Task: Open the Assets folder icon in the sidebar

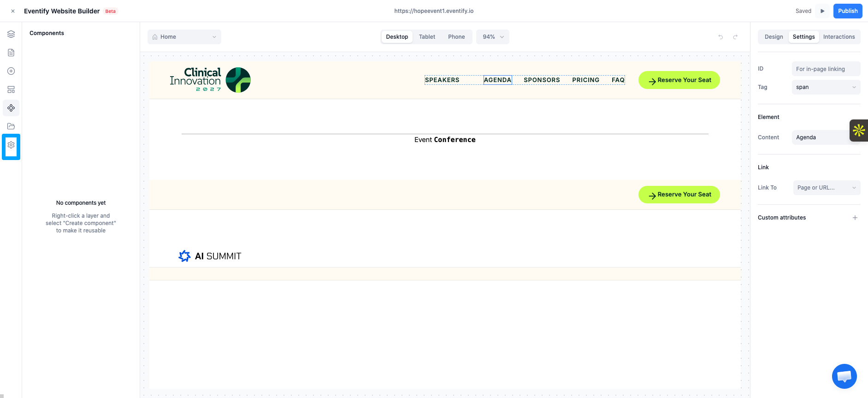Action: [x=11, y=126]
